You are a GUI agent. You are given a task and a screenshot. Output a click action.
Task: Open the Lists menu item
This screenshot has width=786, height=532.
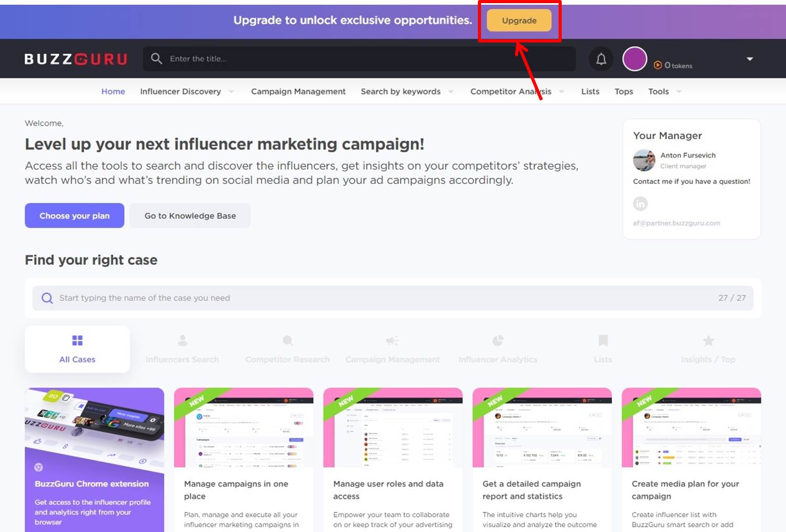coord(590,91)
